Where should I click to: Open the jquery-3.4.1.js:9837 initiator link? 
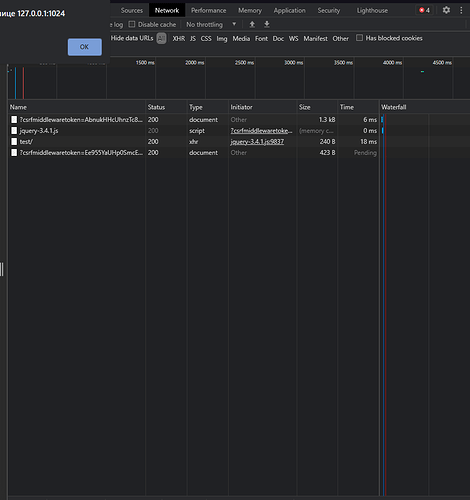(257, 142)
